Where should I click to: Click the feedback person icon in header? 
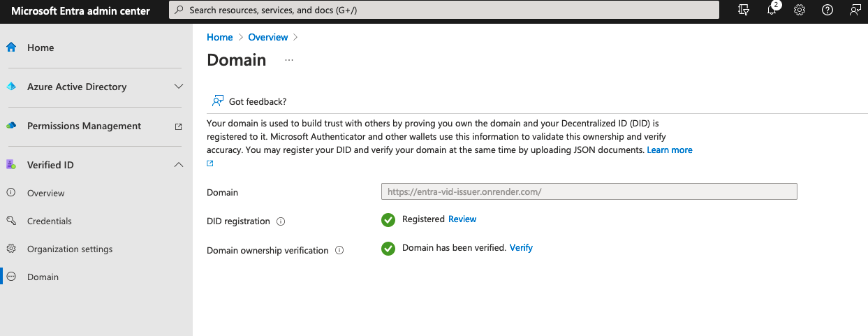pyautogui.click(x=855, y=10)
